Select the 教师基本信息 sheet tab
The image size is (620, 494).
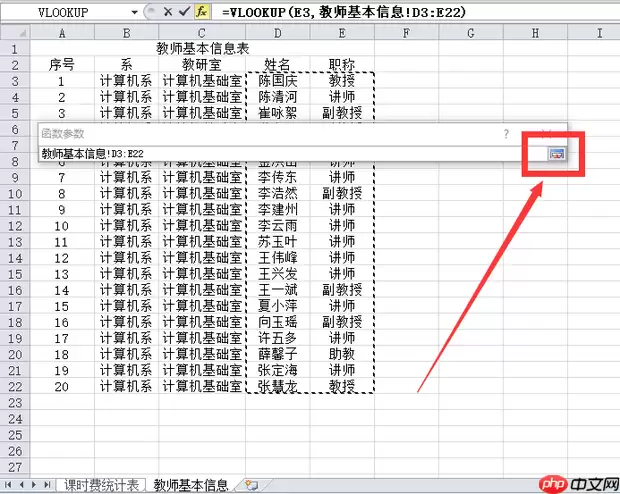191,485
